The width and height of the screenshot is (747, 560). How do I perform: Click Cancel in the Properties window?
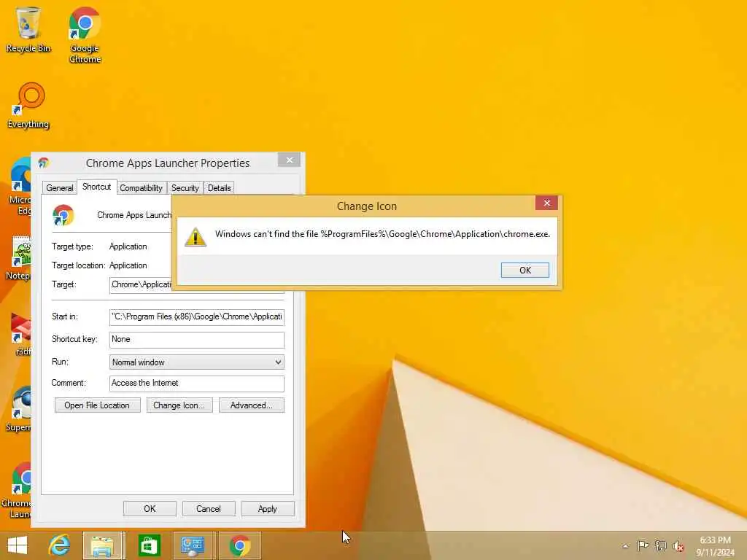coord(209,508)
